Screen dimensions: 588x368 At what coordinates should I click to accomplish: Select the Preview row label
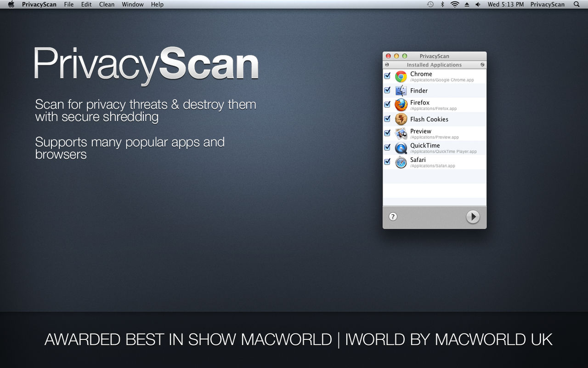421,131
